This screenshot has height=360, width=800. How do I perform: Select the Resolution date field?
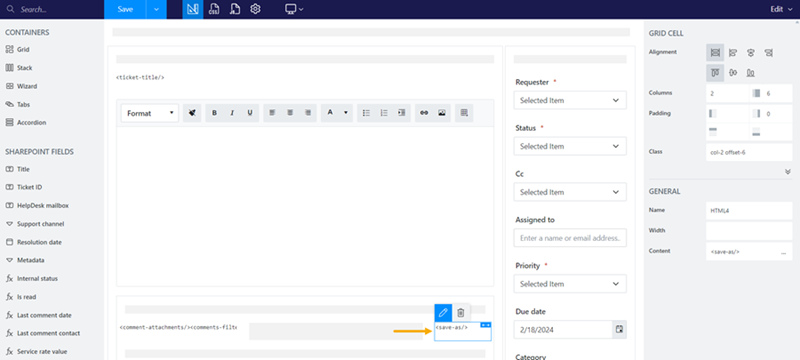click(34, 242)
